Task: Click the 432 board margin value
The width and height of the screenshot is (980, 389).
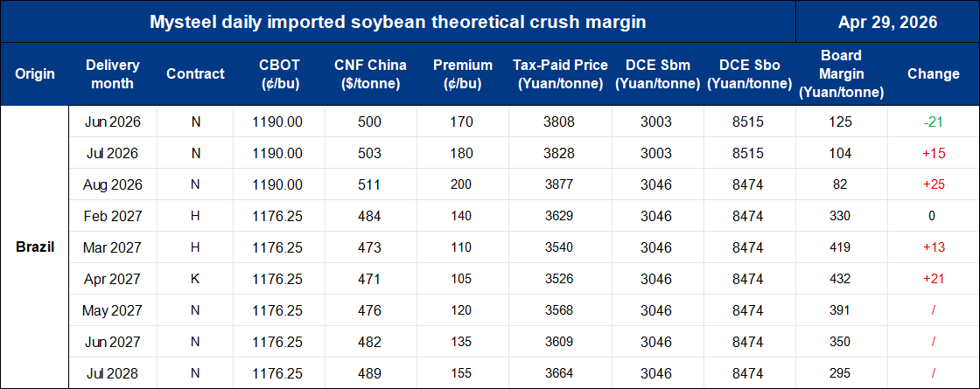Action: click(x=840, y=279)
